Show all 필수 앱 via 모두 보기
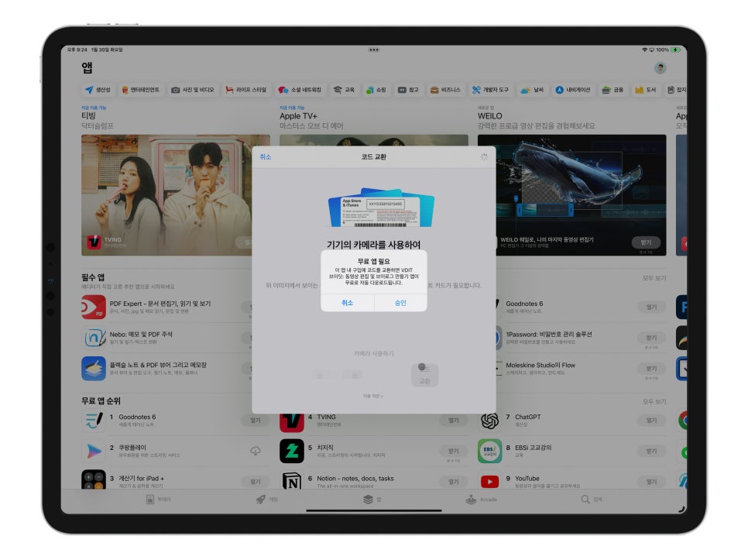Screen dimensions: 748x560 (x=654, y=278)
